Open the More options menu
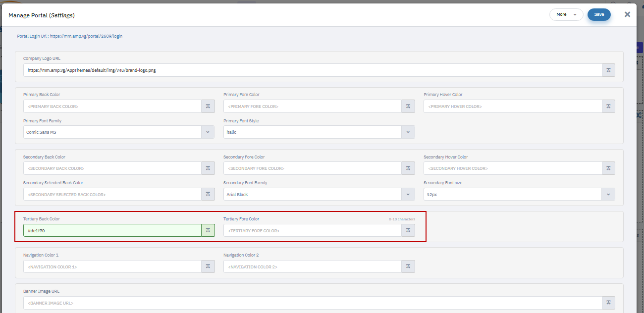644x313 pixels. pyautogui.click(x=566, y=14)
